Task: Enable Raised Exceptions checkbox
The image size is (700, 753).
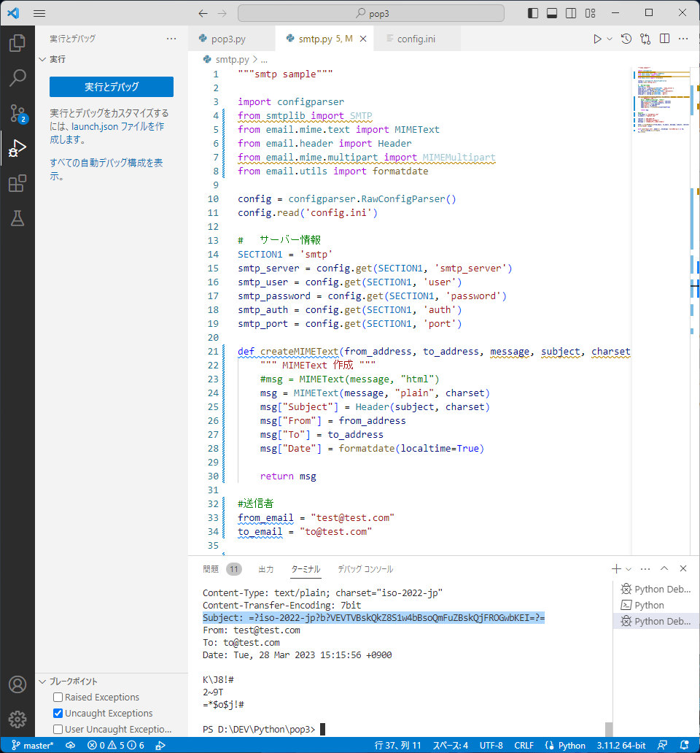Action: [58, 697]
